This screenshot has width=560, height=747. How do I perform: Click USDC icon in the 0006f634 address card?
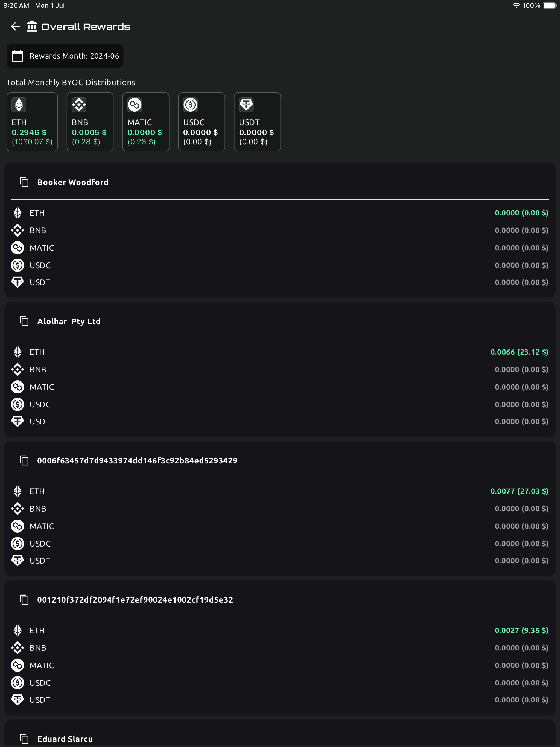point(17,544)
